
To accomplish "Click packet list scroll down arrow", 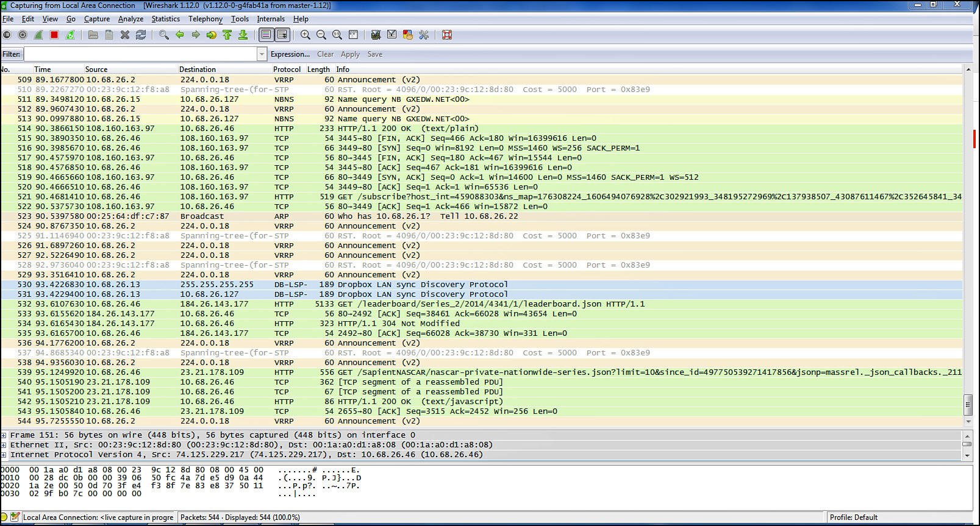I will (x=967, y=421).
